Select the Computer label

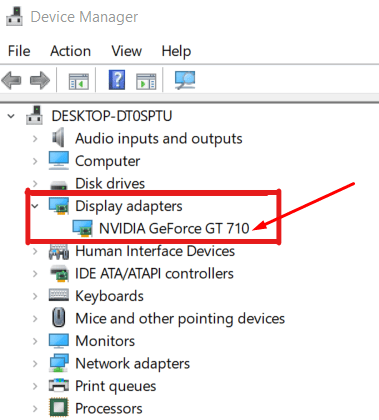[x=108, y=161]
